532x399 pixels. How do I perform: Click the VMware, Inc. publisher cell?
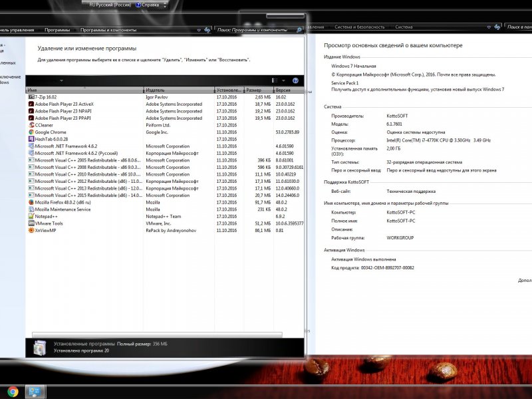(158, 223)
